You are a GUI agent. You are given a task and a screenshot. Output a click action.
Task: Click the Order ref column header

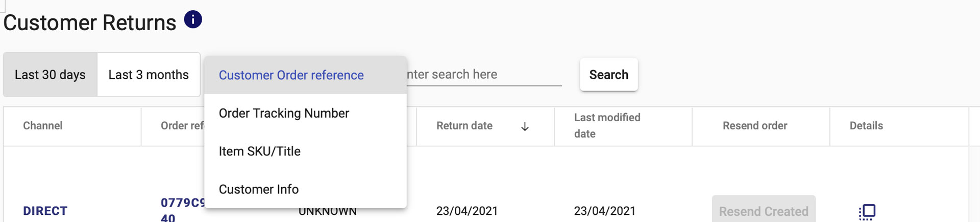(182, 126)
